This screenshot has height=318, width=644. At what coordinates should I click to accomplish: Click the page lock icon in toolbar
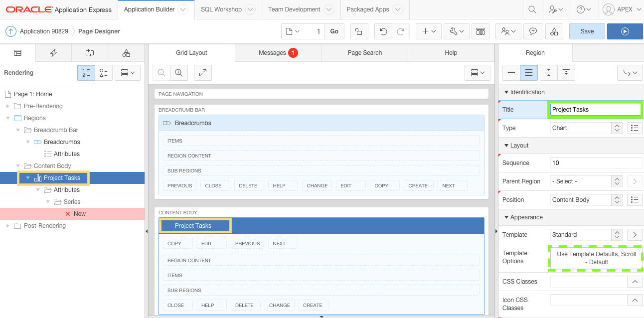359,31
